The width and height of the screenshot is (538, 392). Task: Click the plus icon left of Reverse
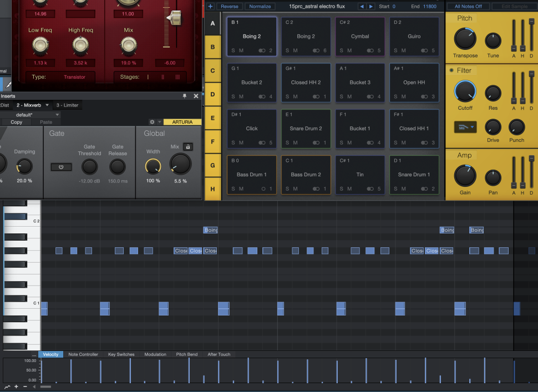click(210, 7)
